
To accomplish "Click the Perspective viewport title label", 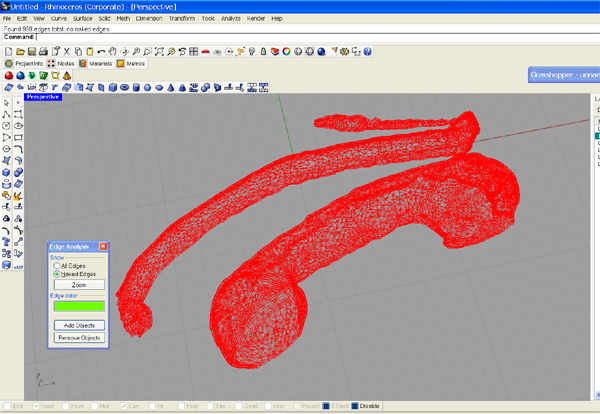I will click(43, 97).
